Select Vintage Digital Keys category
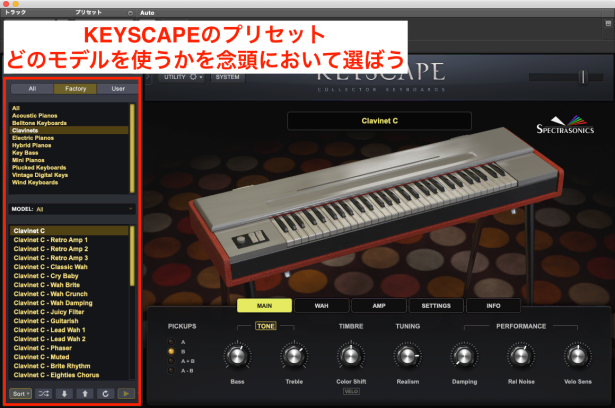The image size is (615, 408). 69,175
